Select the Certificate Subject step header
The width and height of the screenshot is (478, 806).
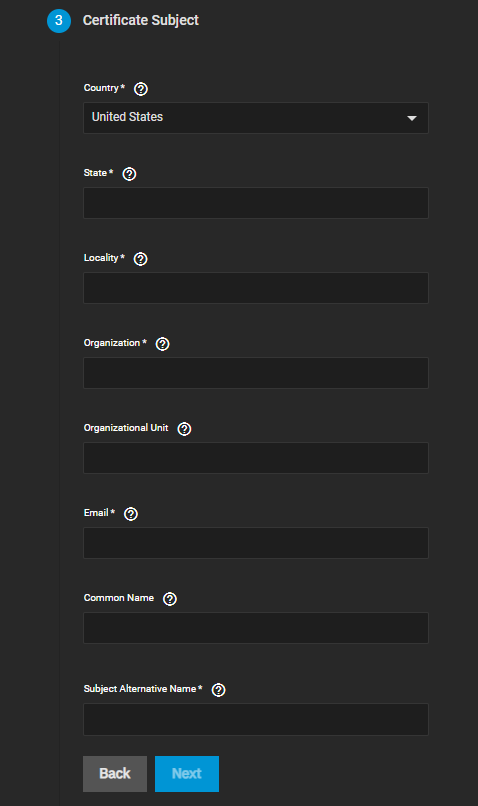click(141, 20)
